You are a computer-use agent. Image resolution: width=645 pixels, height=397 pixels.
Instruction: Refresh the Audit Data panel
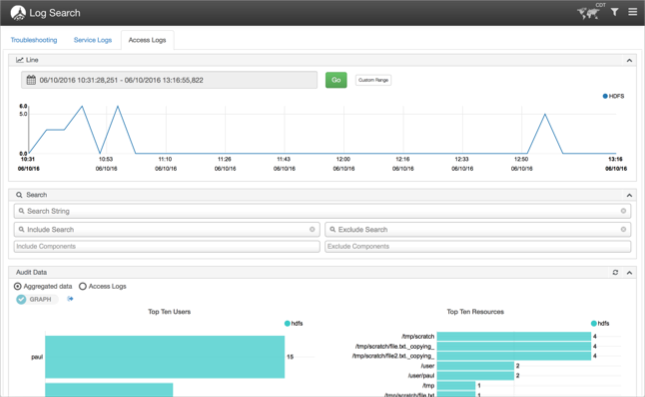click(615, 272)
